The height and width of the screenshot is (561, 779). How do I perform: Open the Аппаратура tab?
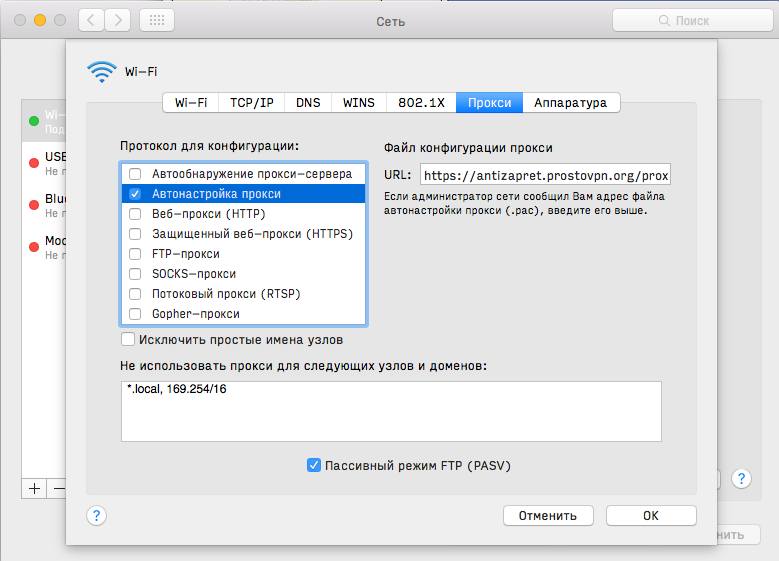(x=570, y=102)
